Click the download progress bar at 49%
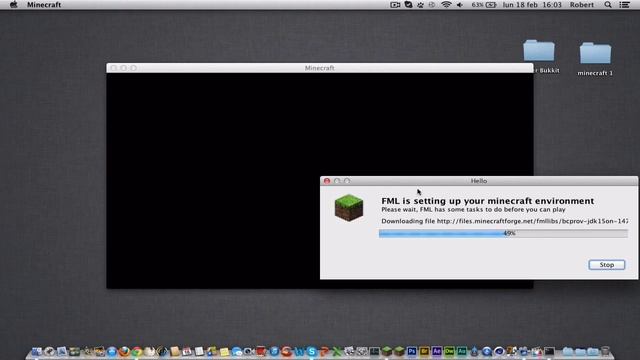 503,233
